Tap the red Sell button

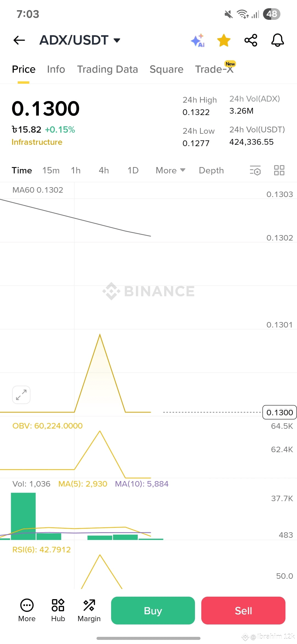point(243,610)
